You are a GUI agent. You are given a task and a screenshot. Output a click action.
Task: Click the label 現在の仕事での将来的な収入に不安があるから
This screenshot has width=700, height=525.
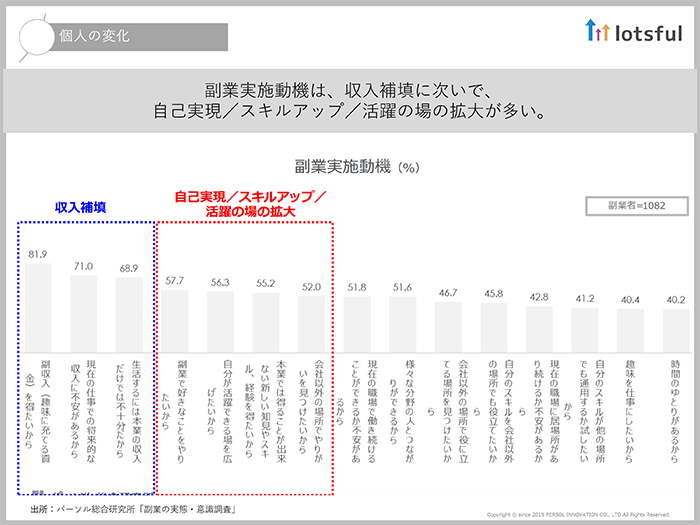pyautogui.click(x=83, y=411)
